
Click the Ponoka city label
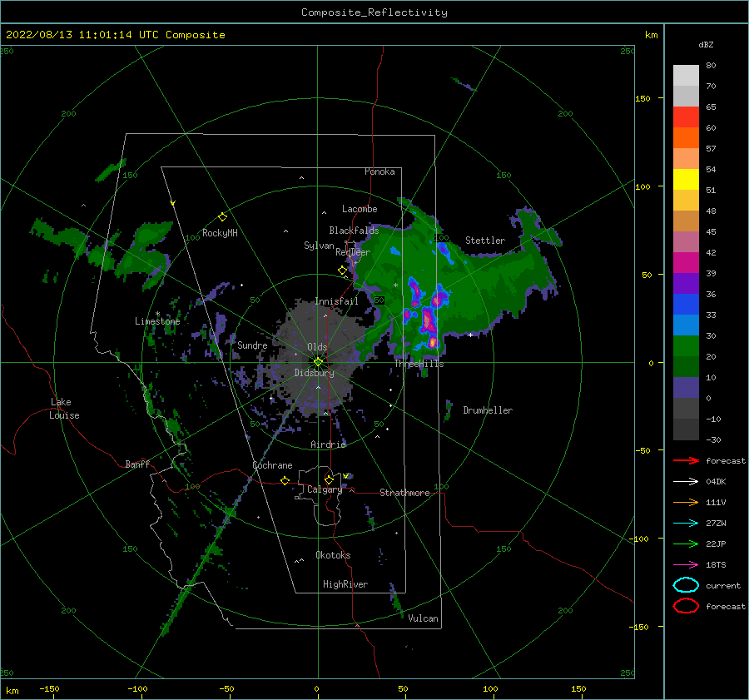379,171
